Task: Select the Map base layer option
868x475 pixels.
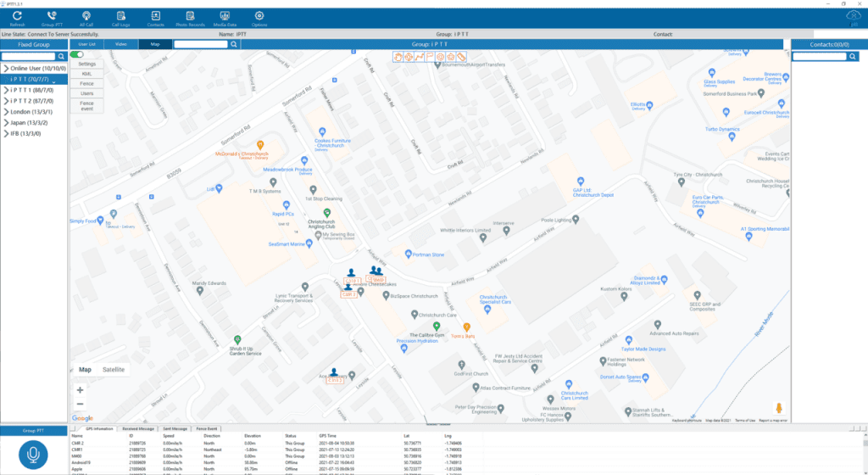Action: pyautogui.click(x=86, y=369)
